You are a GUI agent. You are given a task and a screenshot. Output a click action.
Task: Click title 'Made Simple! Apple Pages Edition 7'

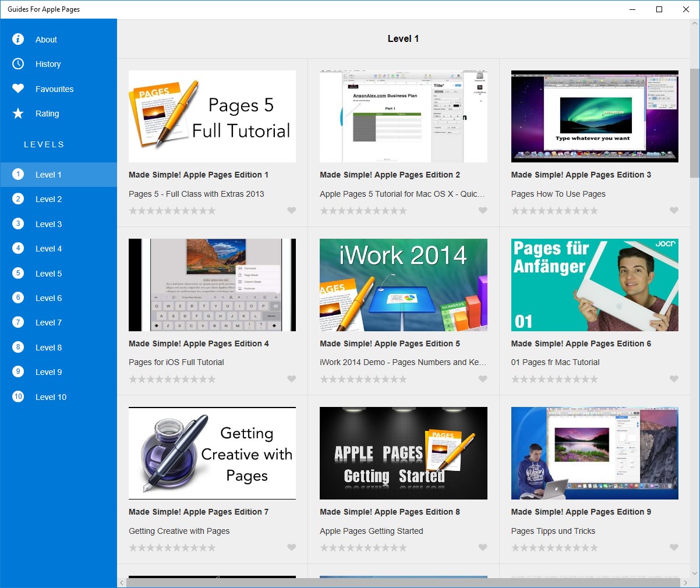(x=199, y=512)
